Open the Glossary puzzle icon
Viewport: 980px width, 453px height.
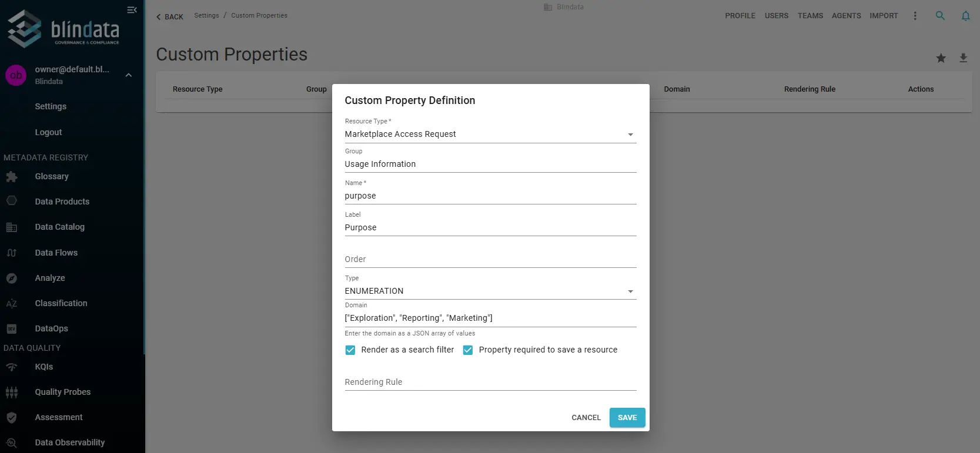click(12, 177)
